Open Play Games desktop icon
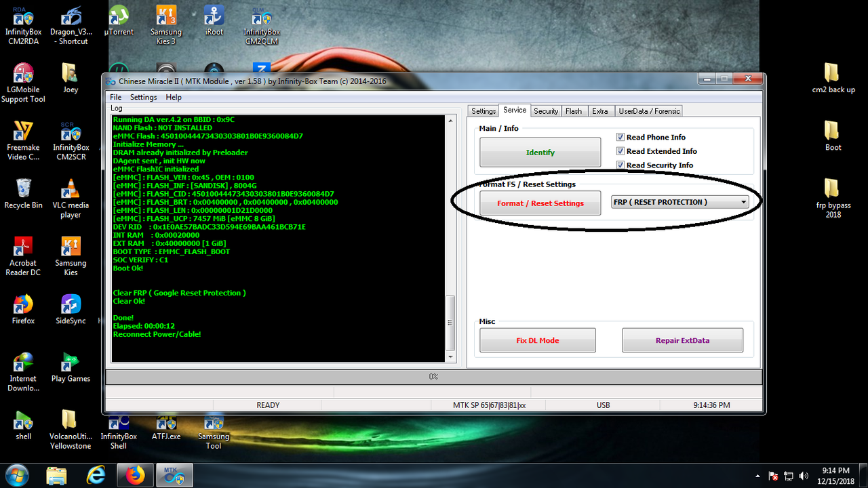Image resolution: width=868 pixels, height=488 pixels. pyautogui.click(x=71, y=367)
